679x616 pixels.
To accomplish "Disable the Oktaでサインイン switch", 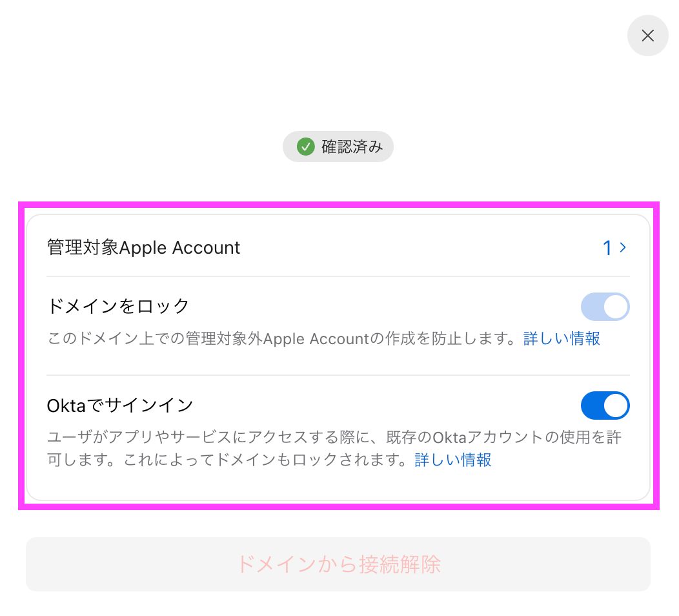I will pos(605,406).
